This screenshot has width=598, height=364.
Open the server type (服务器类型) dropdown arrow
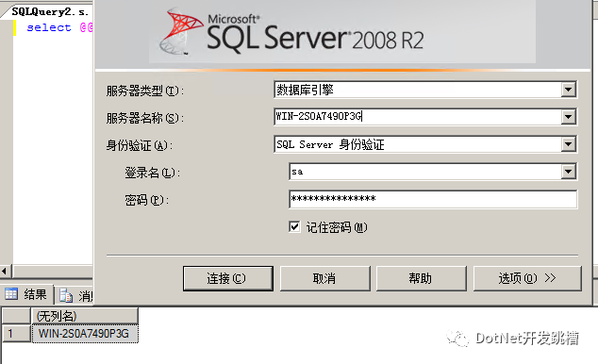(x=568, y=90)
